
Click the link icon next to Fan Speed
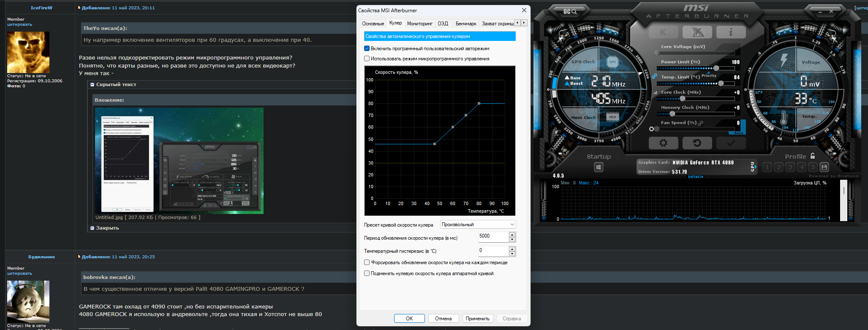coord(701,123)
